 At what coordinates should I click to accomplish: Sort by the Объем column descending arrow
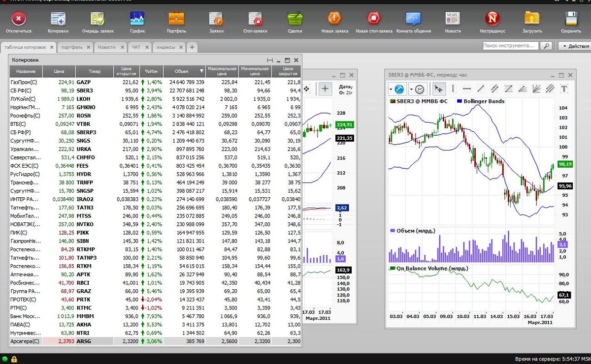[x=201, y=71]
